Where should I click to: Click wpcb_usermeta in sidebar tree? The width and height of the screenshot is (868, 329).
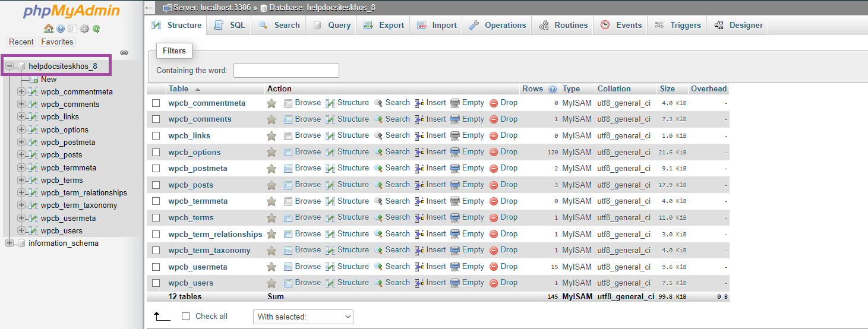tap(68, 219)
